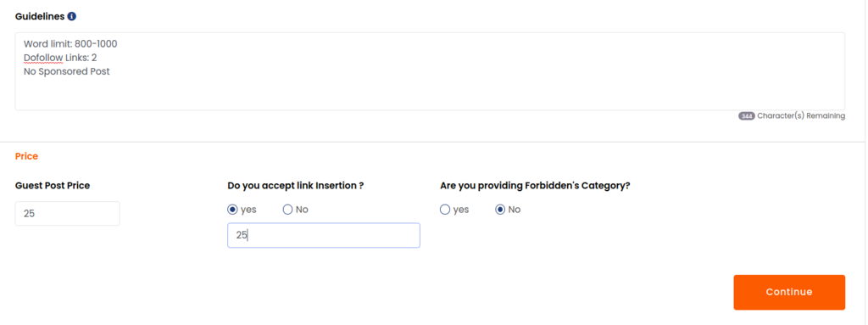The height and width of the screenshot is (325, 868).
Task: Click the Character(s) Remaining text
Action: 801,116
